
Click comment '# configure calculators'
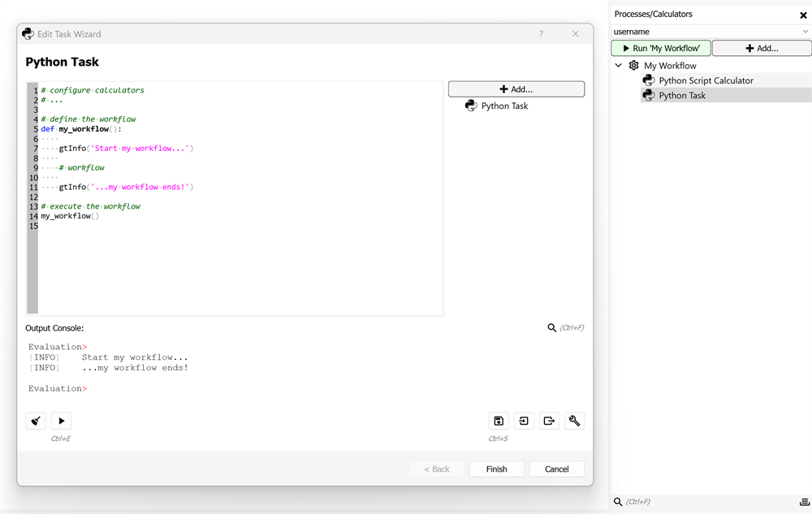point(93,90)
